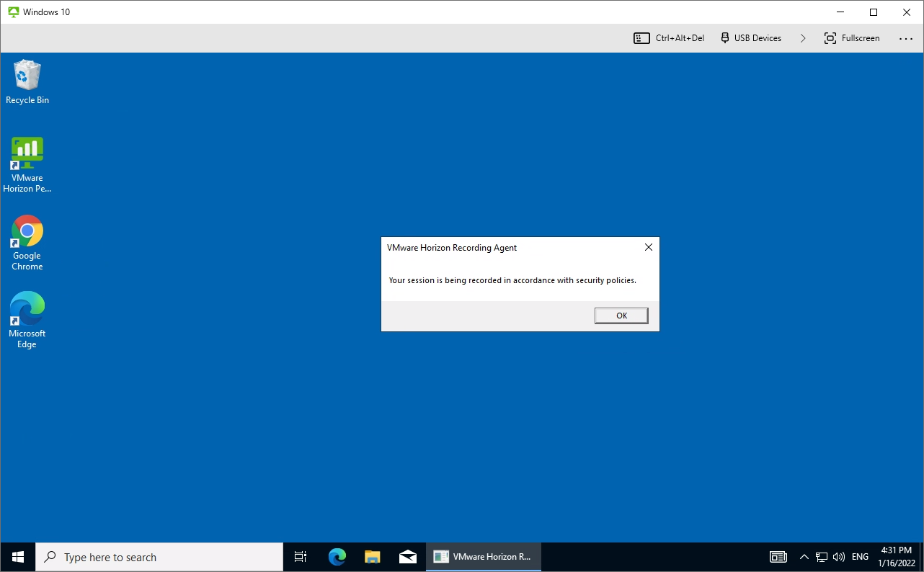Click the Show desktop strip beside the clock

(x=921, y=557)
